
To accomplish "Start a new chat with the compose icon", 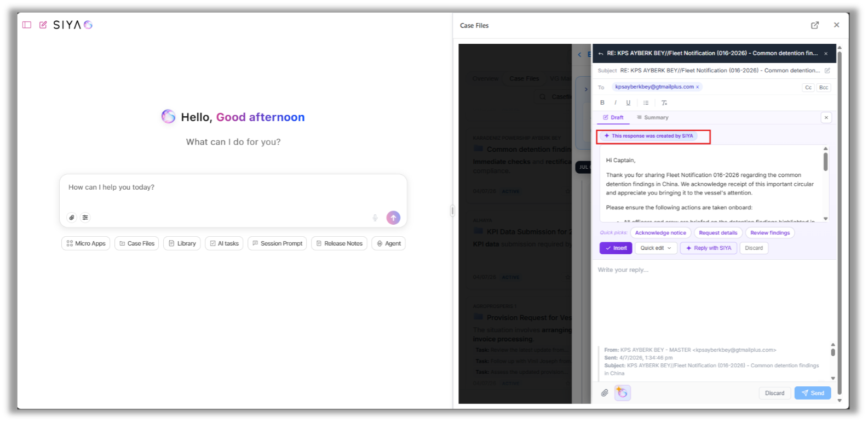I will (x=43, y=25).
